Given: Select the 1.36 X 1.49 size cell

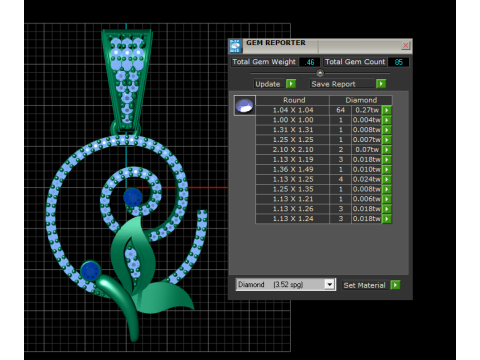Looking at the screenshot, I should pyautogui.click(x=293, y=169).
